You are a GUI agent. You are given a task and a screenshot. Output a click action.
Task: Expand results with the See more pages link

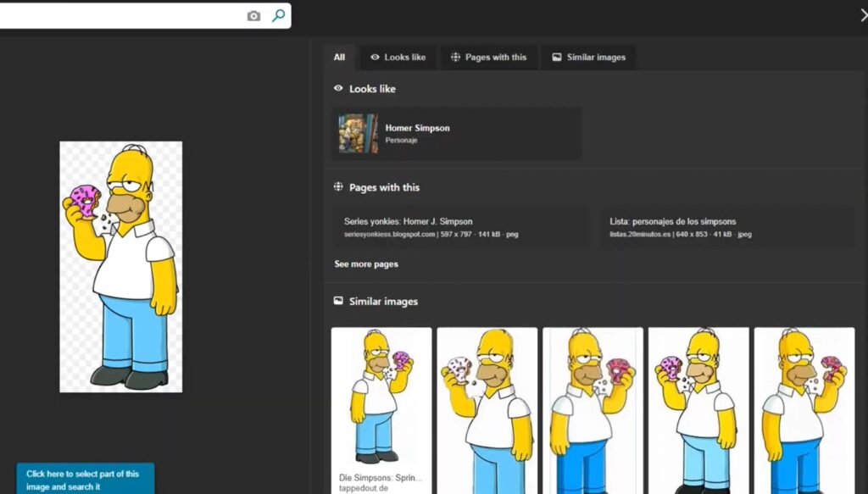pyautogui.click(x=364, y=264)
